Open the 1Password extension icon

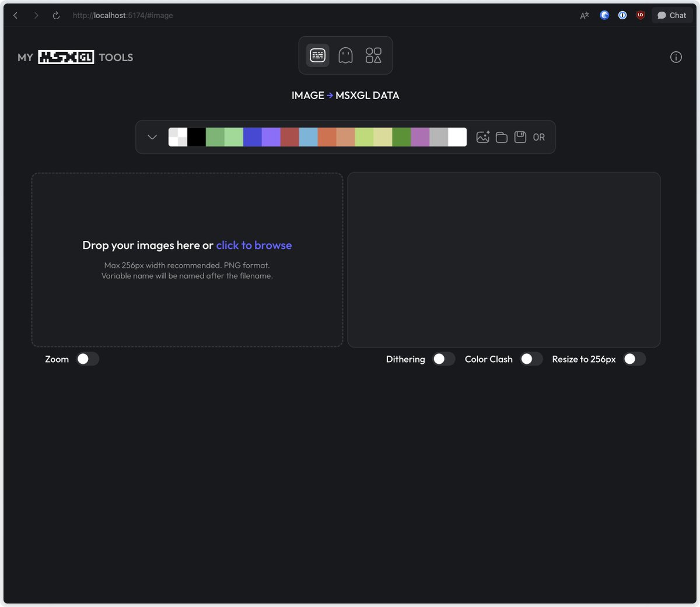click(622, 15)
